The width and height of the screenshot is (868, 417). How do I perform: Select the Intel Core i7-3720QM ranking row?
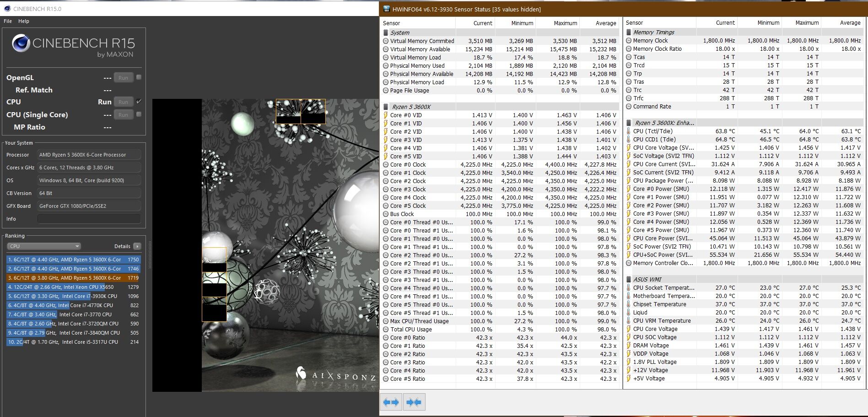(73, 324)
